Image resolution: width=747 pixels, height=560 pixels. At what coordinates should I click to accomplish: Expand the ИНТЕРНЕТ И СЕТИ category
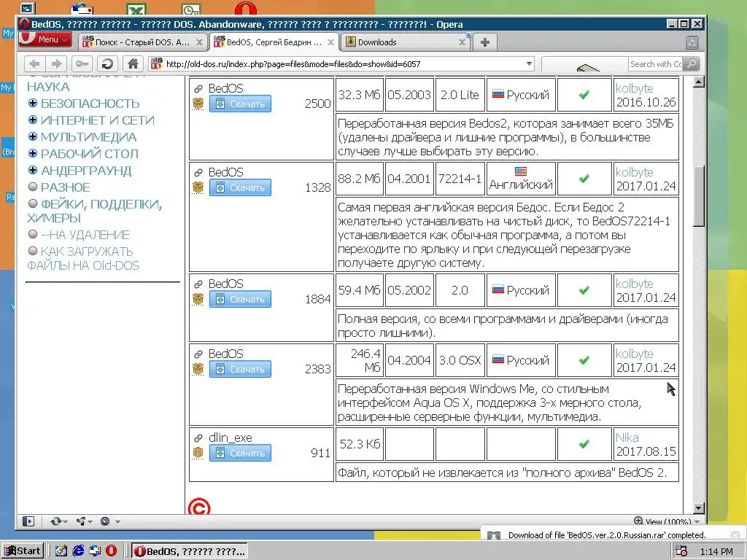(x=32, y=120)
